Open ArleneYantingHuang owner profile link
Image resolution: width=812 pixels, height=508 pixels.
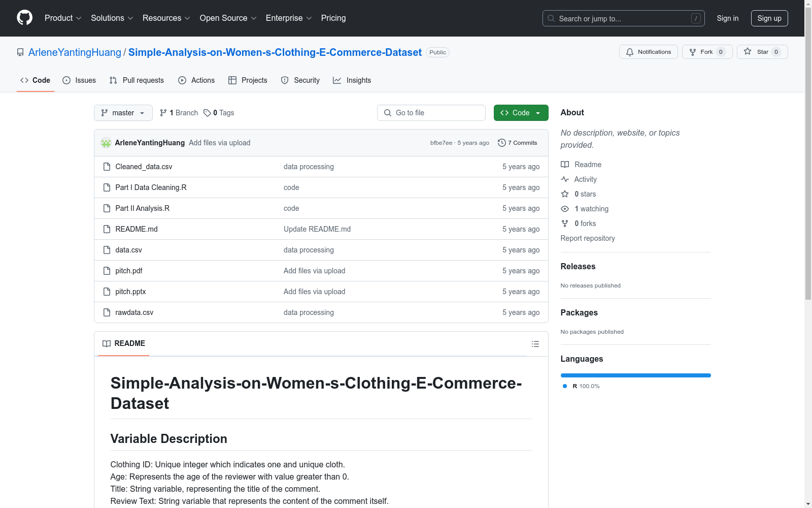coord(75,52)
